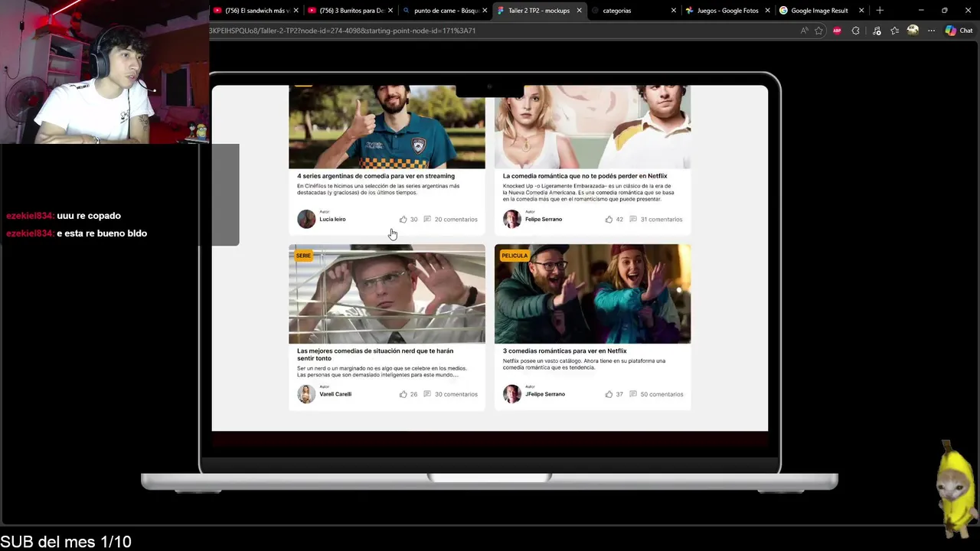The height and width of the screenshot is (551, 980).
Task: Open the media control music note icon
Action: pos(877,31)
